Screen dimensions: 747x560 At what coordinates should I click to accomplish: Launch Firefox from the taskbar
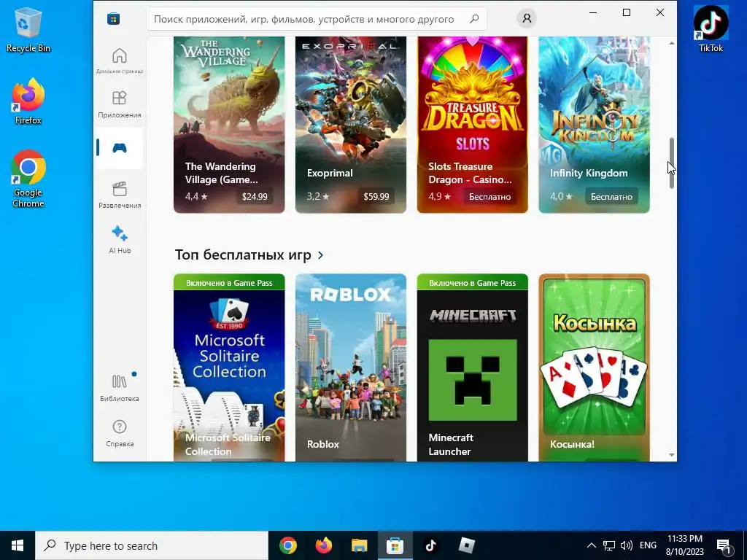pyautogui.click(x=324, y=545)
